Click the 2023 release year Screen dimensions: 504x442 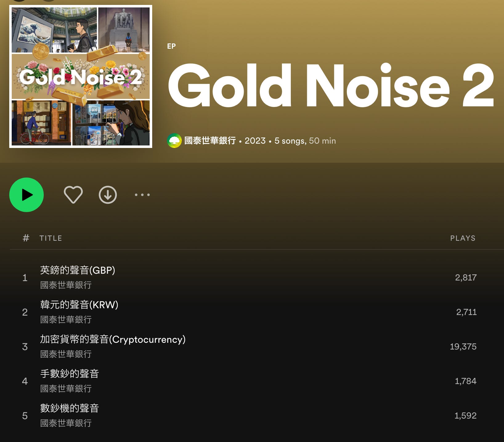pyautogui.click(x=255, y=141)
